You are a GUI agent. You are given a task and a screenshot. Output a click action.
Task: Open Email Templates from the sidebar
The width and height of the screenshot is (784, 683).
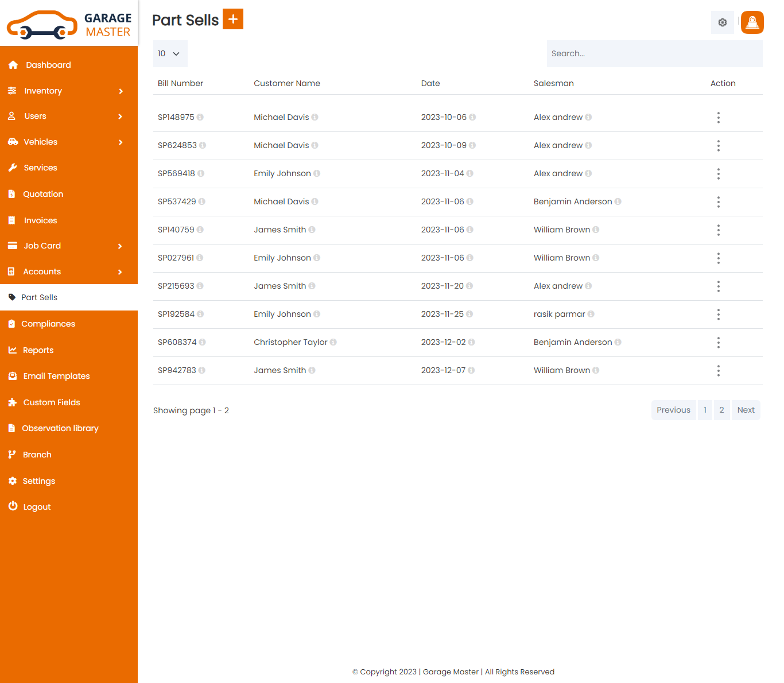(56, 376)
